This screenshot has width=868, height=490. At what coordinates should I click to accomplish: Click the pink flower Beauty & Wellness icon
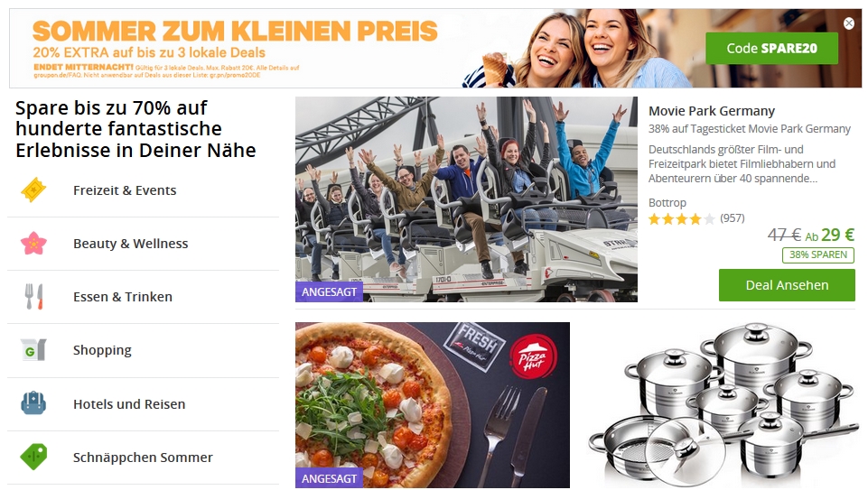tap(33, 244)
